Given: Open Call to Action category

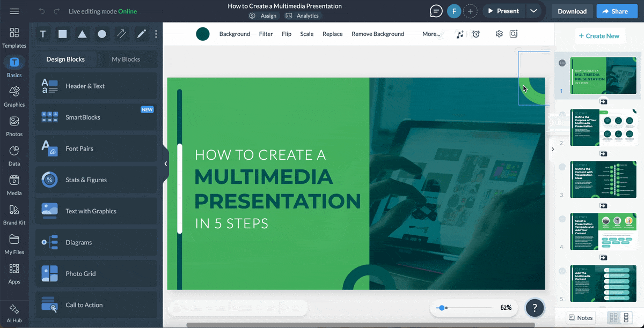Looking at the screenshot, I should click(97, 305).
